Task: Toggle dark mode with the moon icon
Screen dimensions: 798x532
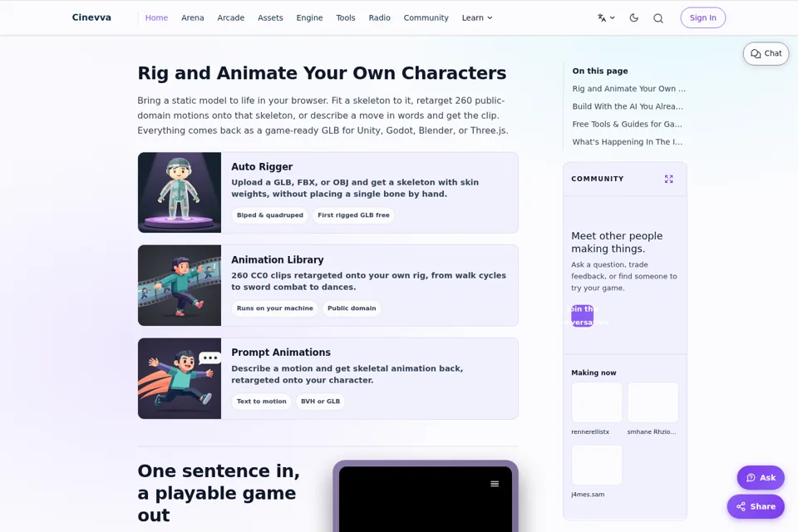Action: coord(633,17)
